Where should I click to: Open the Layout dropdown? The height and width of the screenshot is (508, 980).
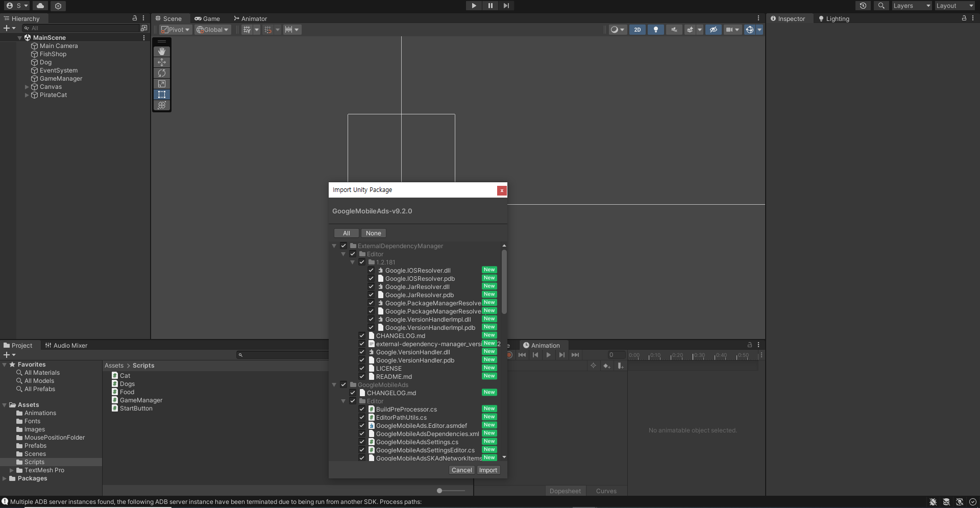pyautogui.click(x=954, y=6)
